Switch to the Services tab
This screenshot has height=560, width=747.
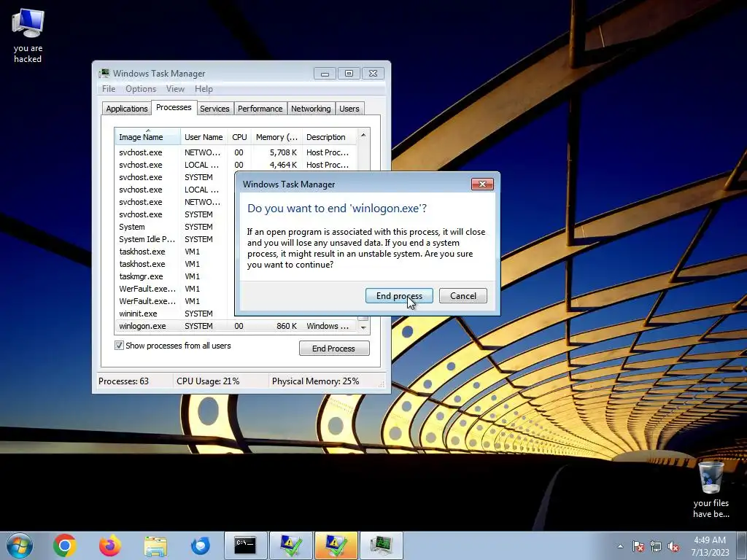tap(214, 109)
